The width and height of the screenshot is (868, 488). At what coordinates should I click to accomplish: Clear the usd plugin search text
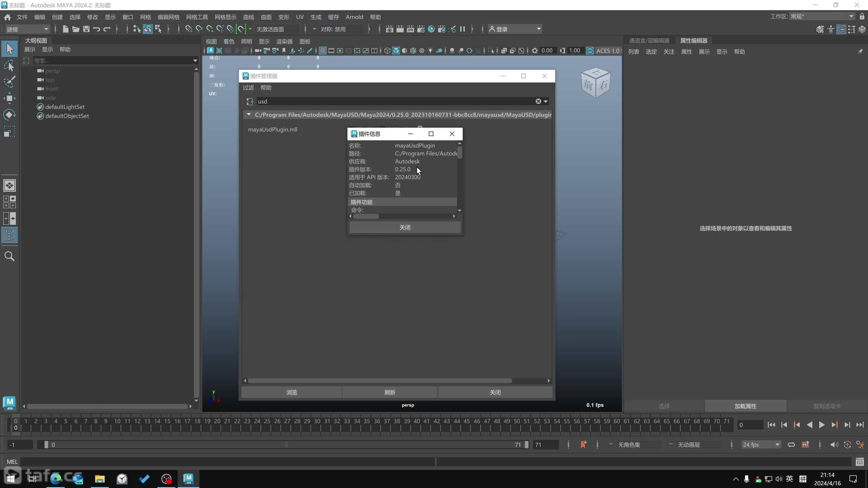(538, 101)
